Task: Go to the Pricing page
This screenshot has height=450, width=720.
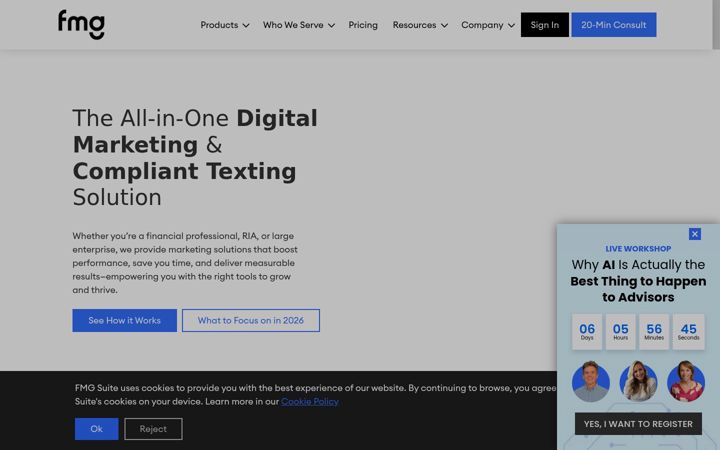Action: [x=363, y=25]
